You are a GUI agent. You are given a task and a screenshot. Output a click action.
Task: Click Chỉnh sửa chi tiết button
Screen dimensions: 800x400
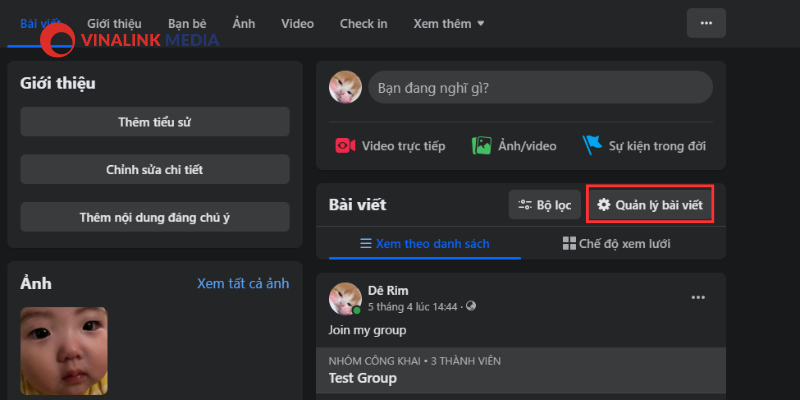[x=155, y=169]
